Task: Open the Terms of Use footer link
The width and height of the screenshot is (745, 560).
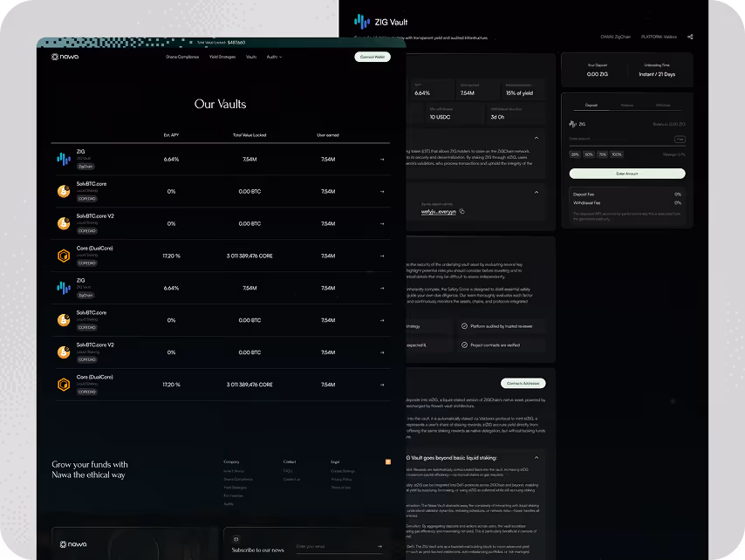Action: pos(341,488)
